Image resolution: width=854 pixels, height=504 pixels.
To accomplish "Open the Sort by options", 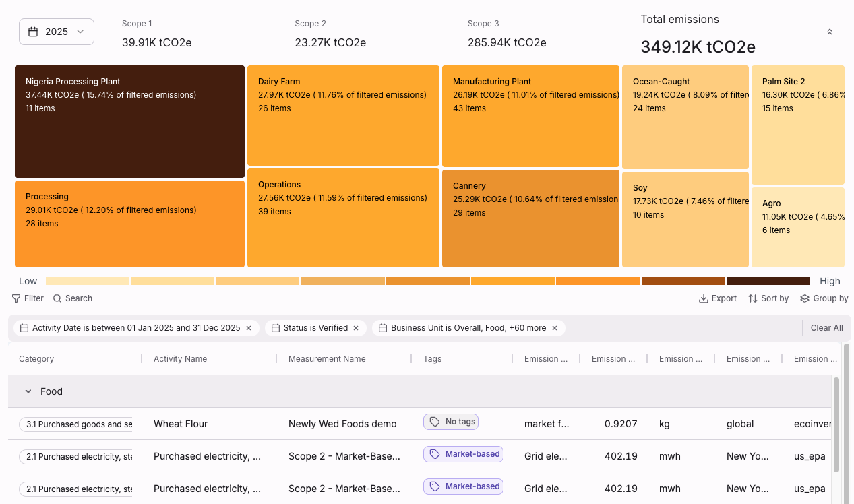I will [768, 298].
